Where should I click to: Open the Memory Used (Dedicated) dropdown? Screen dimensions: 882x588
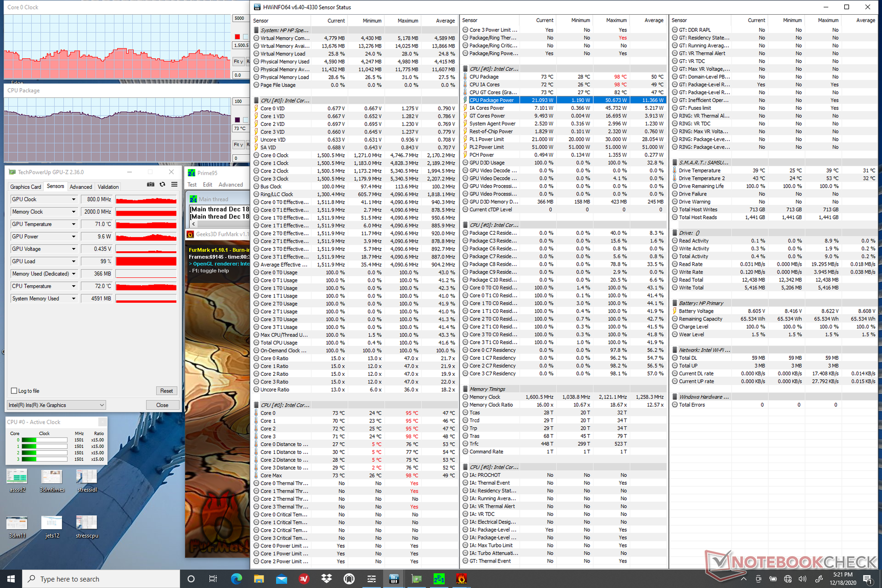73,274
